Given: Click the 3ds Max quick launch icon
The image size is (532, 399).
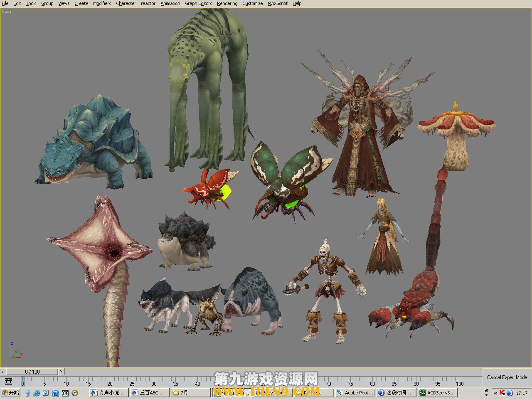Looking at the screenshot, I should (x=65, y=393).
